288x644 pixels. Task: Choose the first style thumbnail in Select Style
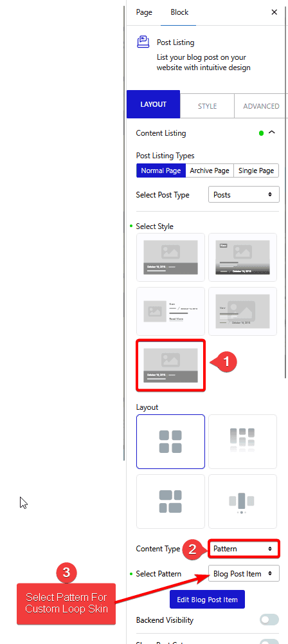[170, 257]
